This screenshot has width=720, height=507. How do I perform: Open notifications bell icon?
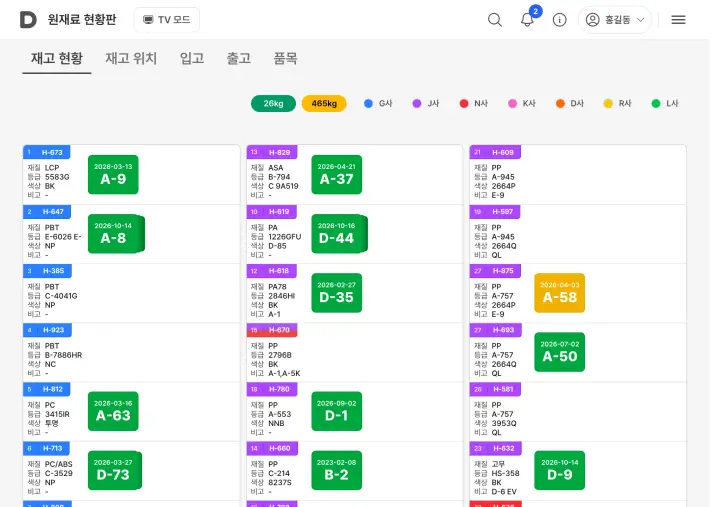coord(527,20)
